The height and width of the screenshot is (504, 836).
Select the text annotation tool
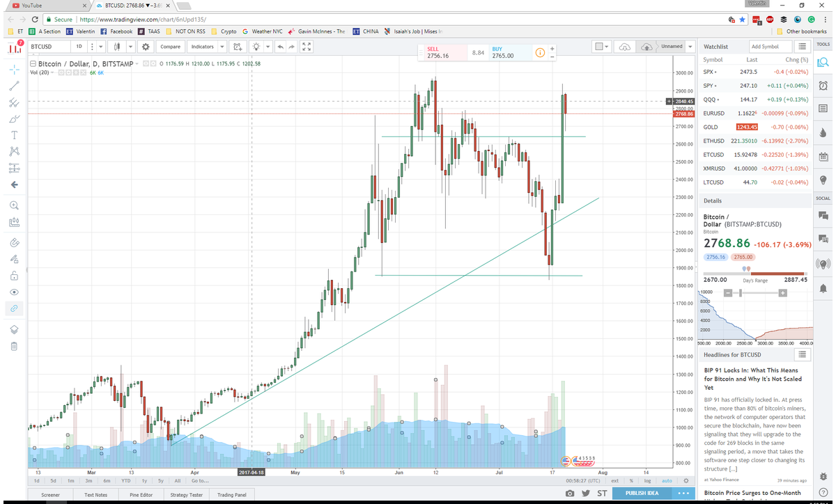[x=14, y=135]
